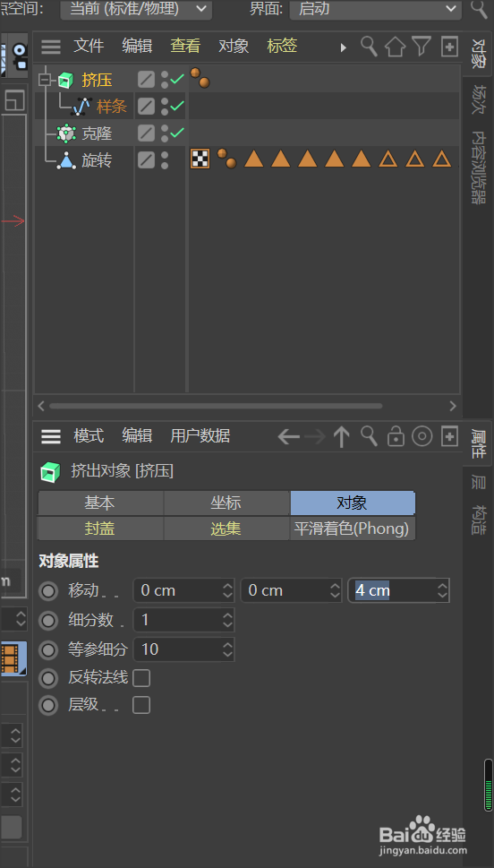Viewport: 494px width, 868px height.
Task: Open the 查看 menu in Object Manager
Action: (185, 47)
